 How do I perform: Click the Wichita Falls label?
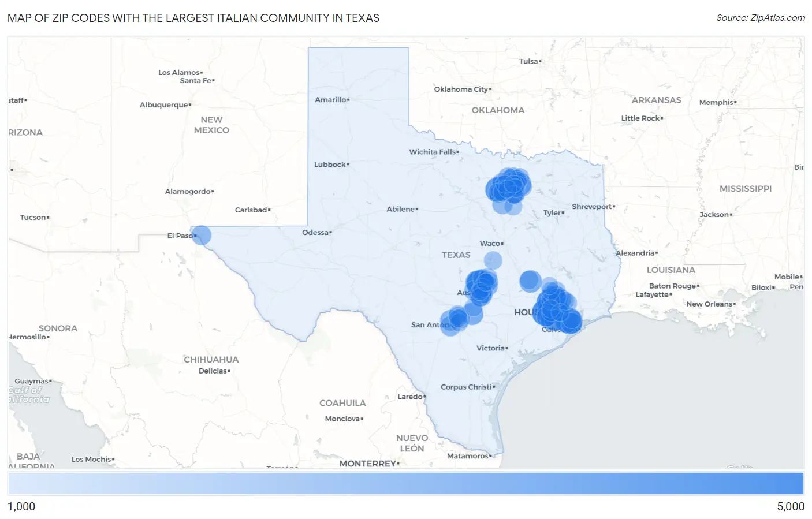(433, 152)
